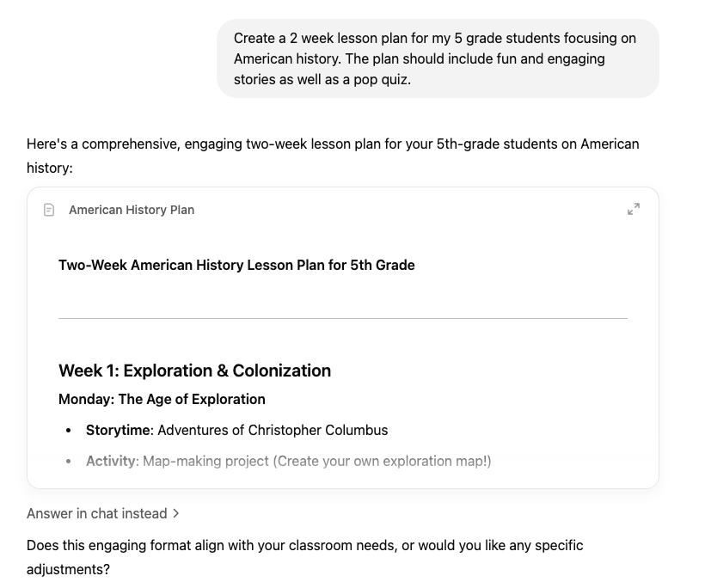705x588 pixels.
Task: Click the expand canvas arrows icon
Action: coord(634,209)
